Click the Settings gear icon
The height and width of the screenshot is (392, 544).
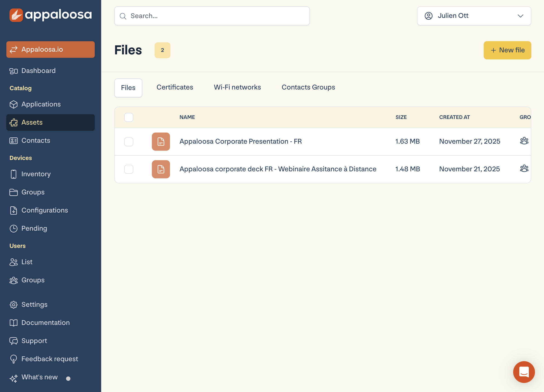[14, 305]
